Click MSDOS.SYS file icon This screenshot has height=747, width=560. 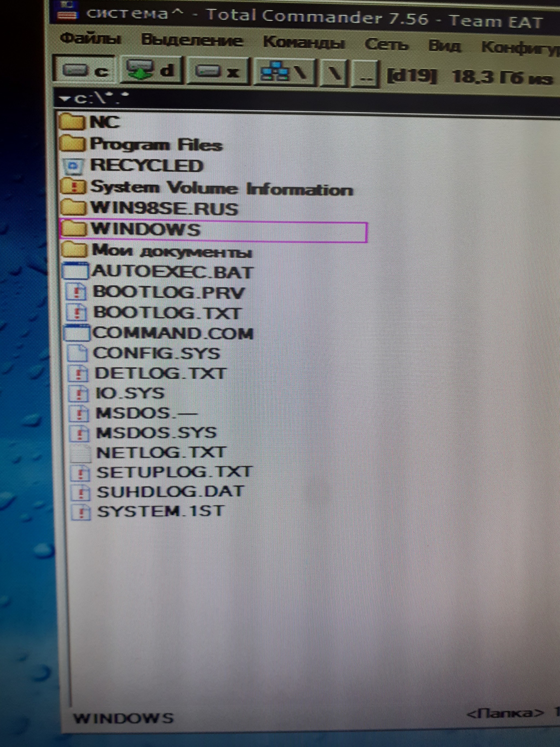click(80, 433)
